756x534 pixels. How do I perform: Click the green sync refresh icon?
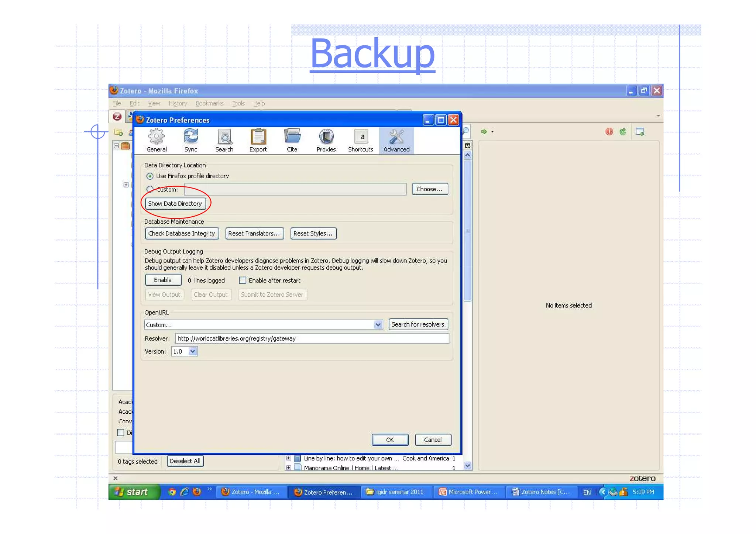click(x=623, y=131)
